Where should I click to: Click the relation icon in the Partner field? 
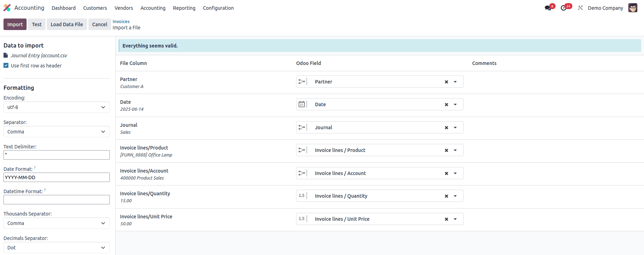click(302, 82)
